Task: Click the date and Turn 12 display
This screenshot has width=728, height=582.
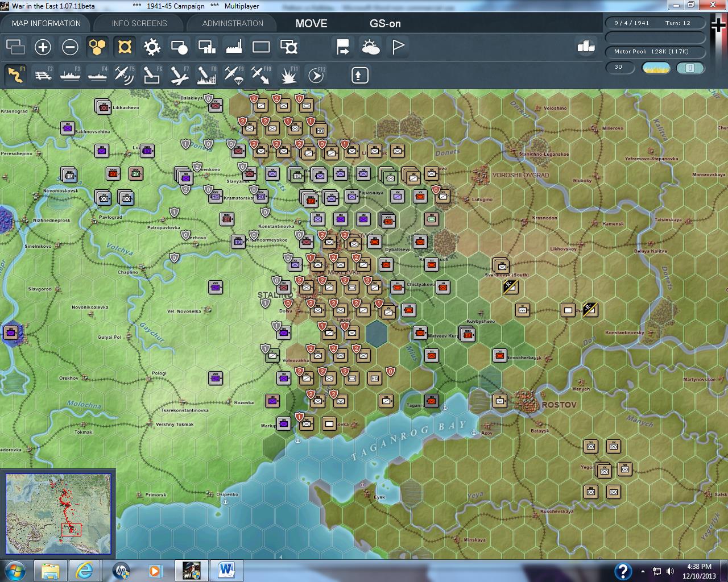Action: pos(655,23)
